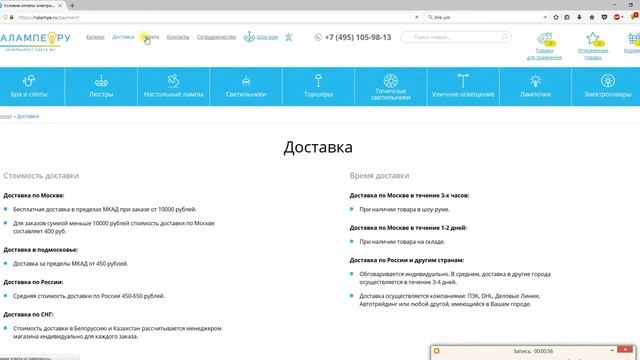640x360 pixels.
Task: Click the phone handset icon
Action: 318,37
